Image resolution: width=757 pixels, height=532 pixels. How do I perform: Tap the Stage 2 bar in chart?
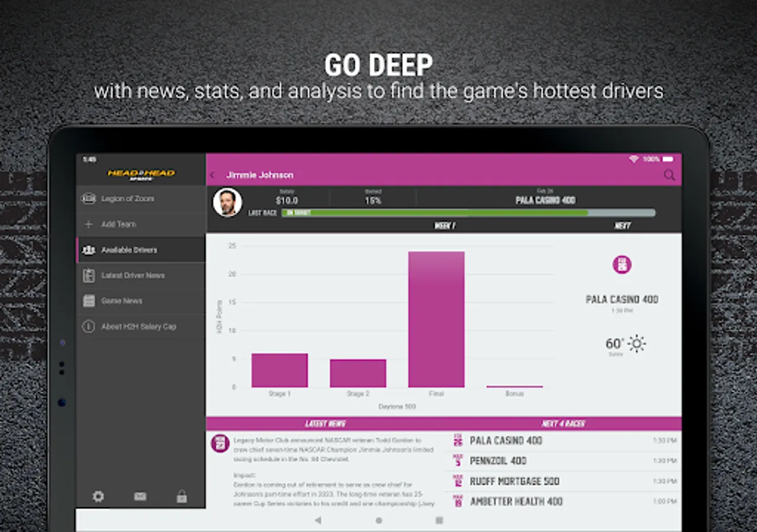point(358,373)
